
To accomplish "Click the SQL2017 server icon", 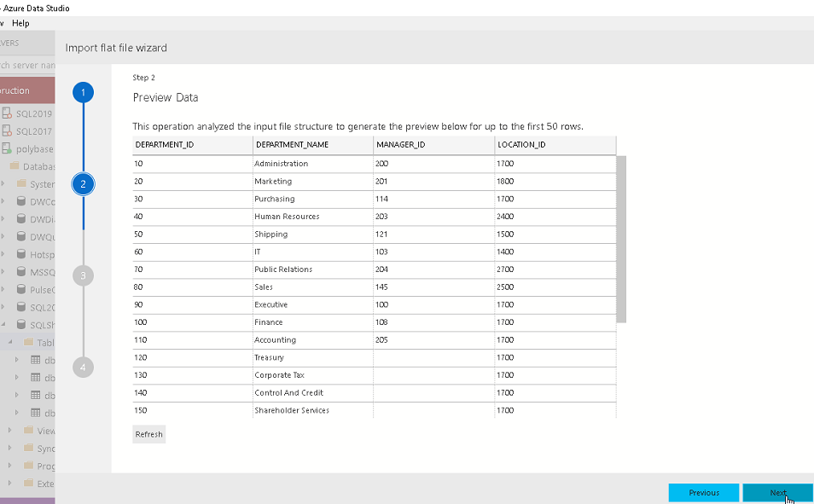I will click(x=7, y=131).
